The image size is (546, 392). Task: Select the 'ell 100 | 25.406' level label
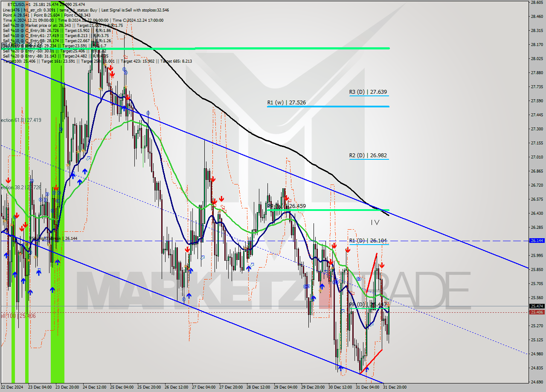click(x=18, y=316)
